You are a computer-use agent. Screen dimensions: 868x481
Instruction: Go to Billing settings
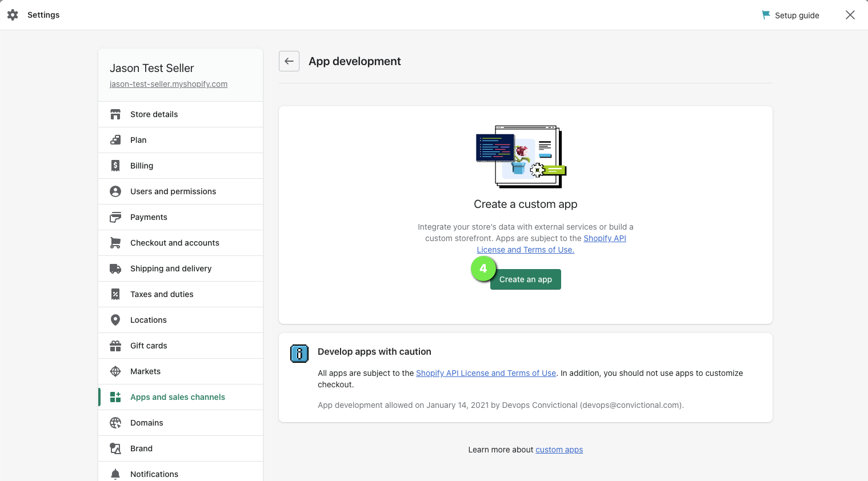pos(181,166)
